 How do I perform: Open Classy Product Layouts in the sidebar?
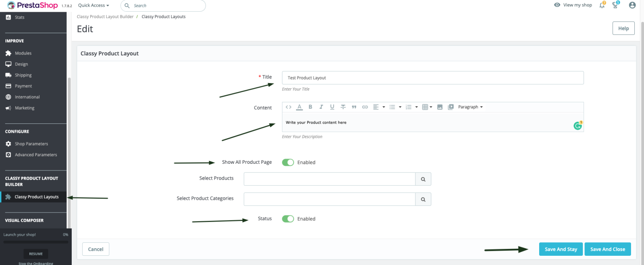pyautogui.click(x=36, y=197)
